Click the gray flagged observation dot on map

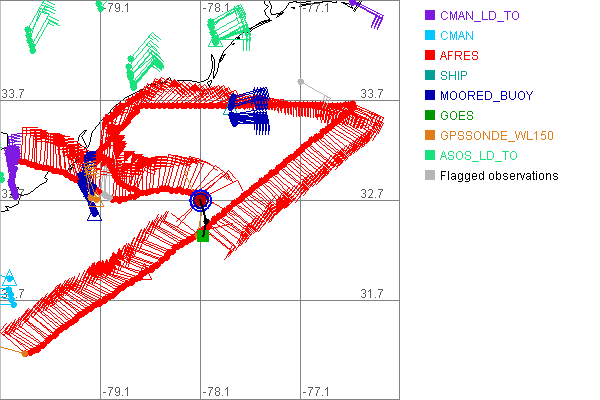pyautogui.click(x=300, y=82)
